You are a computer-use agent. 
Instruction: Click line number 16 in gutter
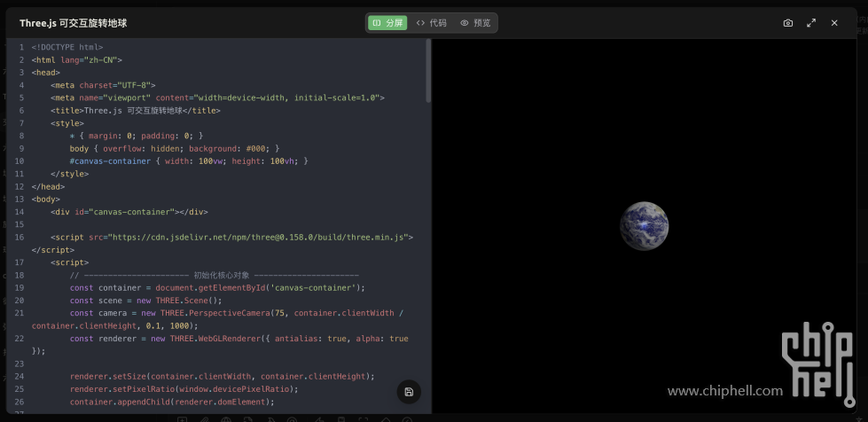coord(20,238)
